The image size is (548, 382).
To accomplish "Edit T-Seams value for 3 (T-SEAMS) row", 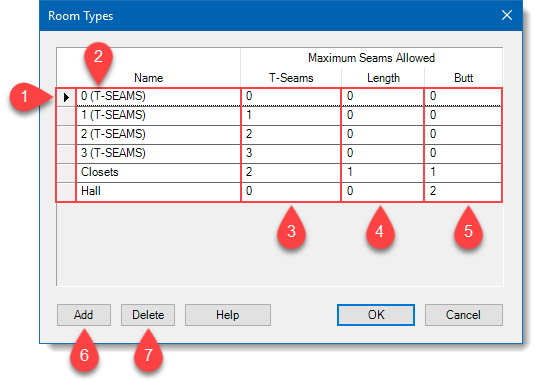I will (x=291, y=153).
